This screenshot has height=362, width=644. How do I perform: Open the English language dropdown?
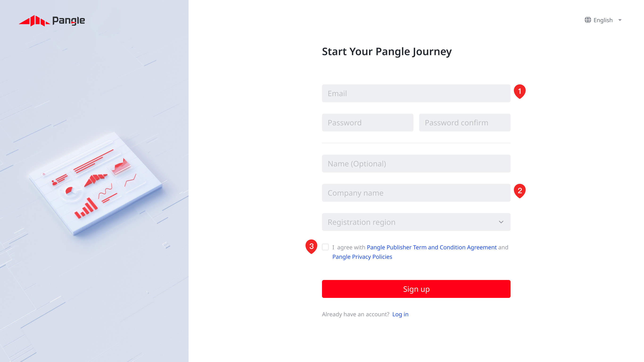pyautogui.click(x=603, y=20)
